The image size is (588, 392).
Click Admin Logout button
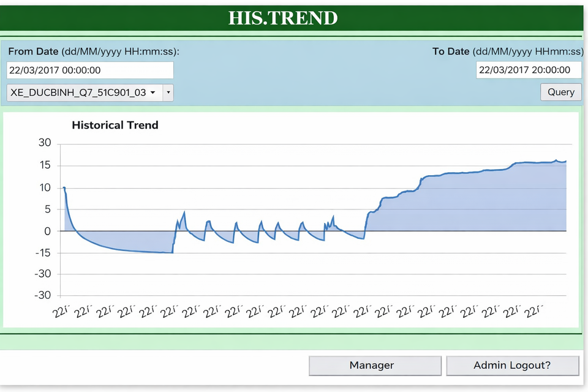(x=512, y=366)
